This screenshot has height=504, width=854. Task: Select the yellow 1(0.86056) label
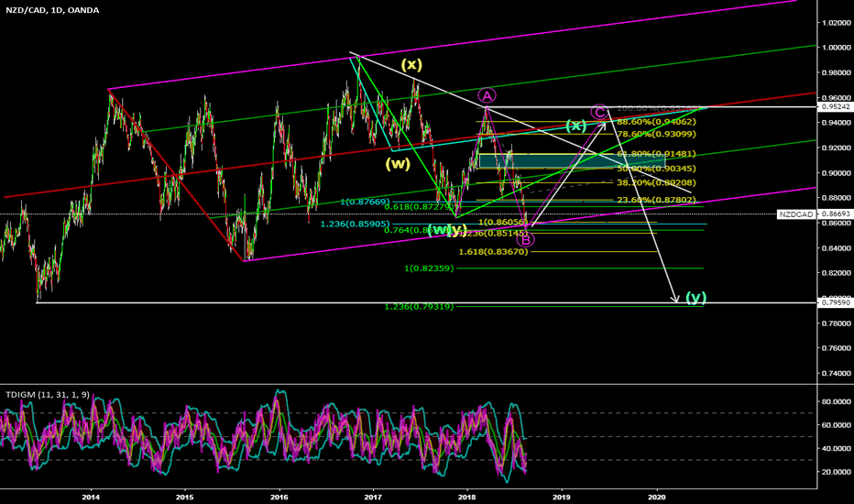[x=503, y=223]
